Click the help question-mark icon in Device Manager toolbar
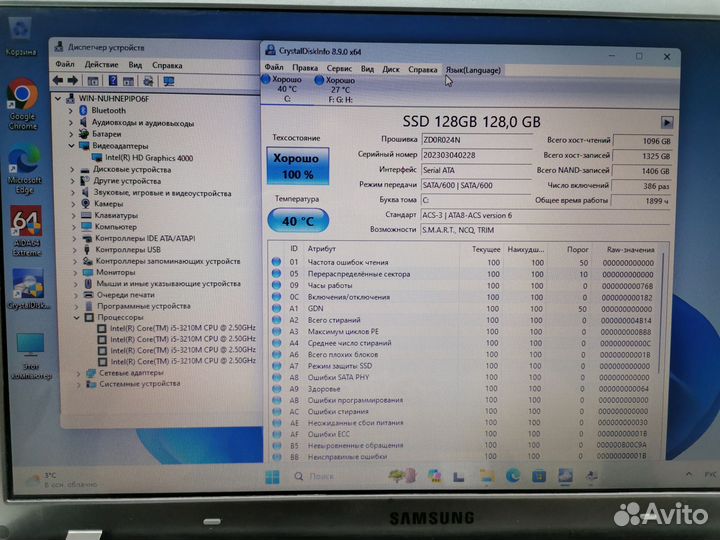This screenshot has height=540, width=720. click(112, 81)
